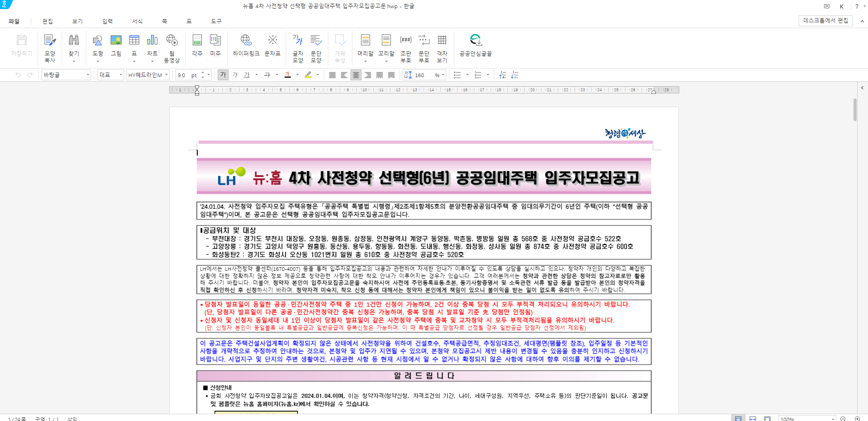Set divided (나눔) alignment button
868x421 pixels.
tap(391, 75)
